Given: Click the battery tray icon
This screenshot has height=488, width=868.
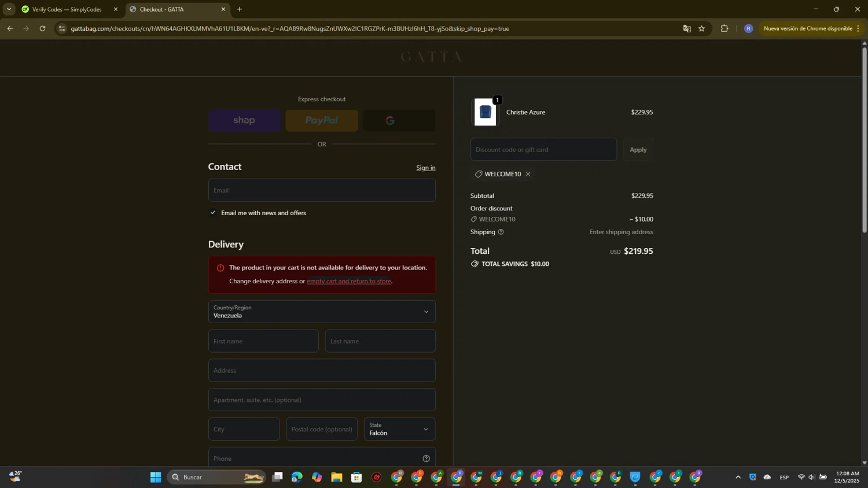Looking at the screenshot, I should 823,477.
